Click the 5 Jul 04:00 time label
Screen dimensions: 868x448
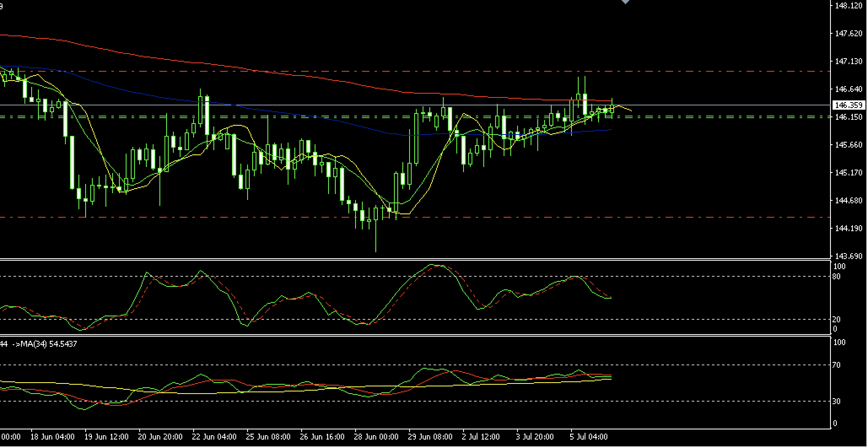tap(589, 437)
